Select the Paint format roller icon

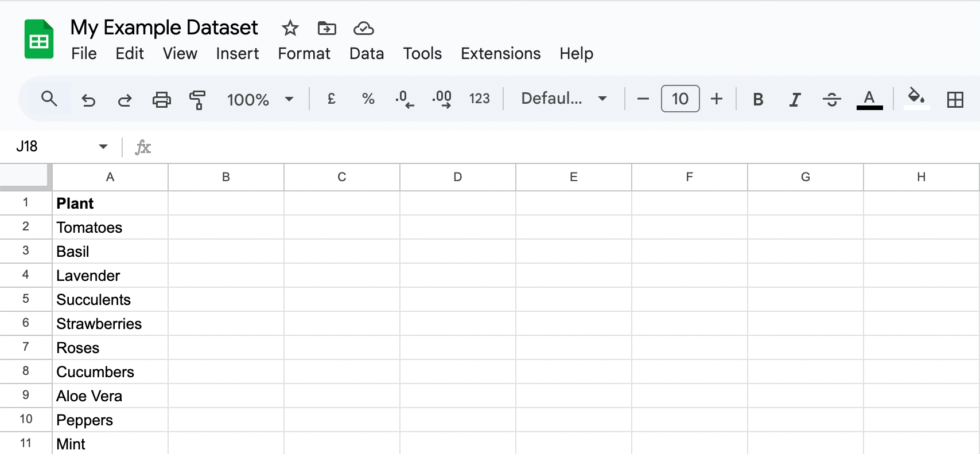pos(197,100)
